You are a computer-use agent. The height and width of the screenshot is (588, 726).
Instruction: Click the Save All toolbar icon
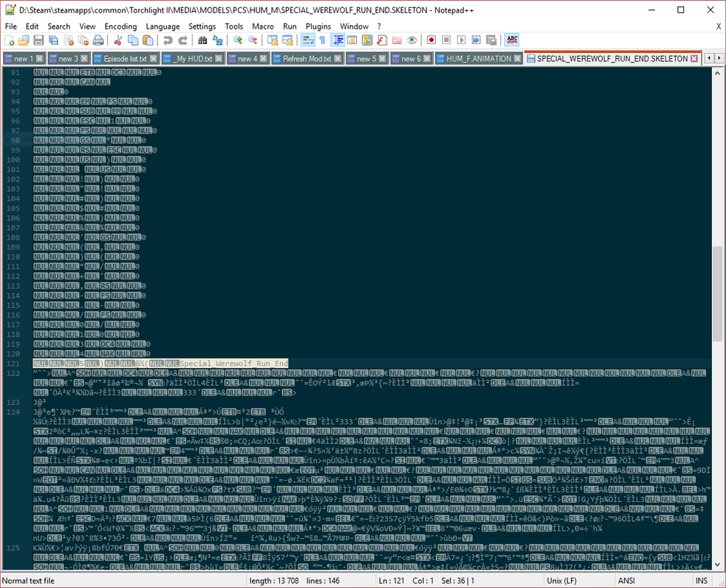point(53,40)
